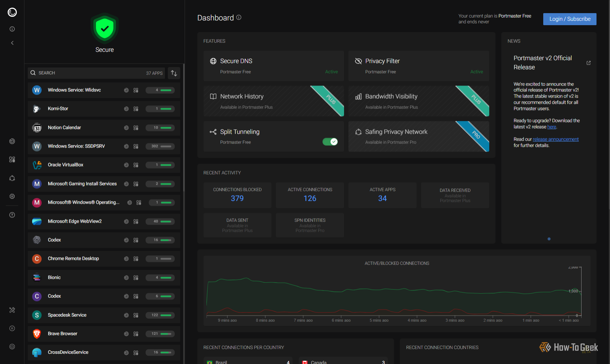The height and width of the screenshot is (364, 610).
Task: Click the Login / Subscribe button
Action: click(x=570, y=19)
